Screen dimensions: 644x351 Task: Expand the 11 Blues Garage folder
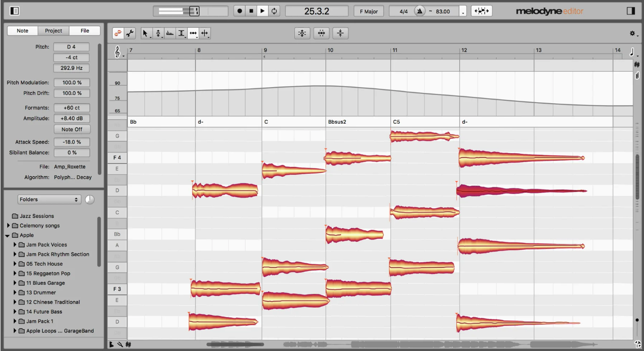point(15,283)
